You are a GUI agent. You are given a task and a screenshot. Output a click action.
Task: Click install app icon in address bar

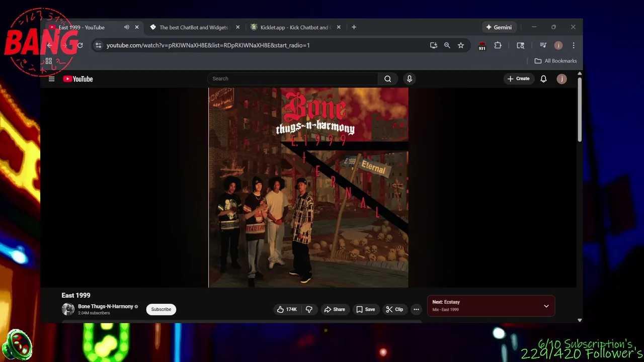[x=434, y=45]
